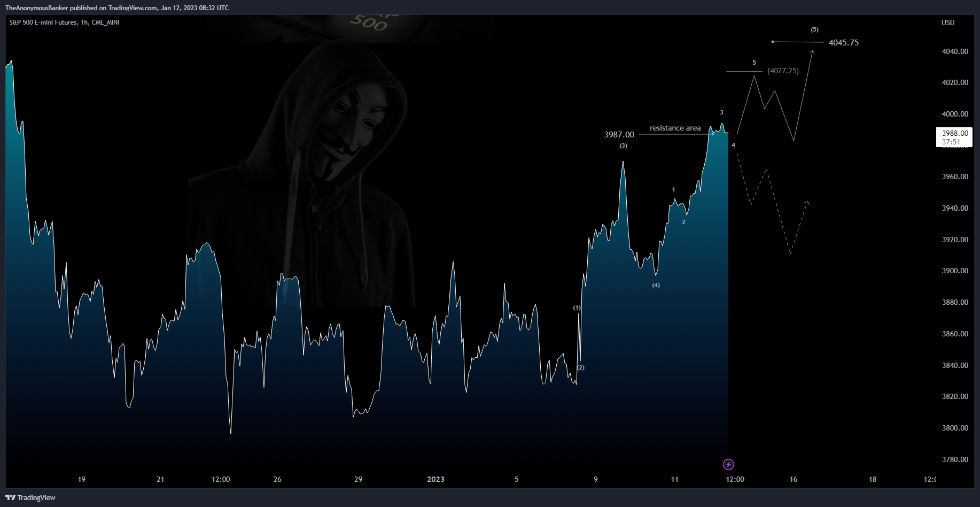Click the date label 9 on time axis
980x507 pixels.
596,479
